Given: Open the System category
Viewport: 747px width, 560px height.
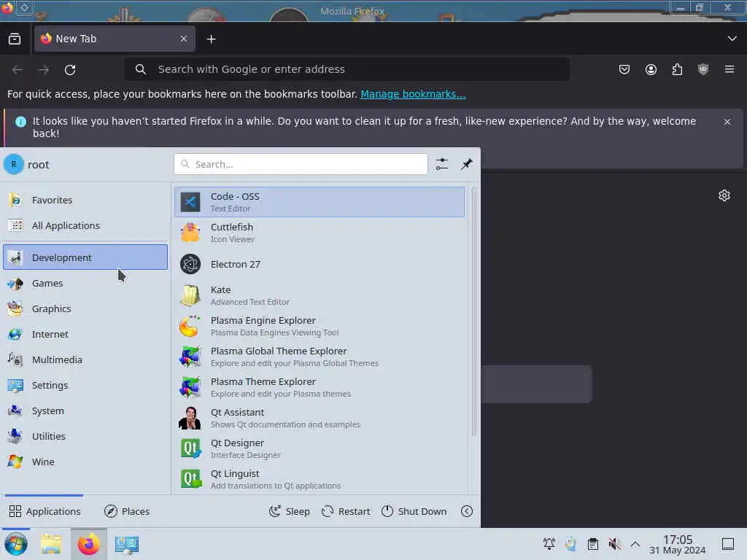Looking at the screenshot, I should (x=85, y=411).
